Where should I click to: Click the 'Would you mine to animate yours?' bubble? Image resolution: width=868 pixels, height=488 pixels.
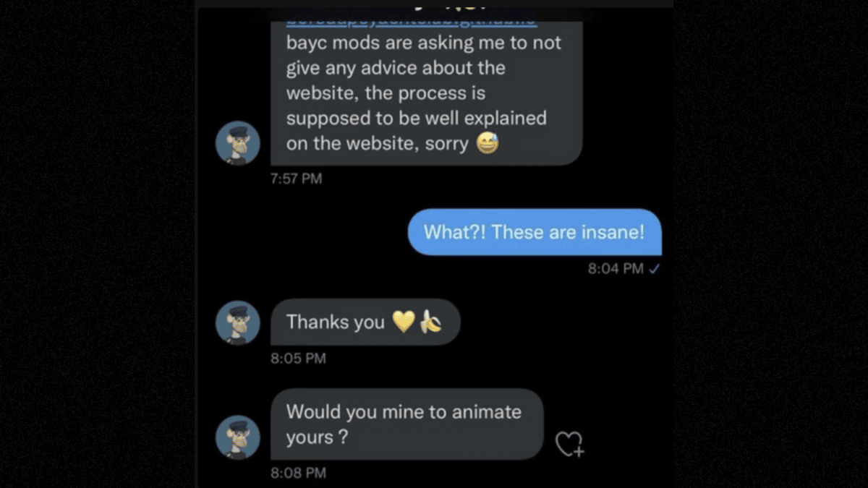(405, 424)
